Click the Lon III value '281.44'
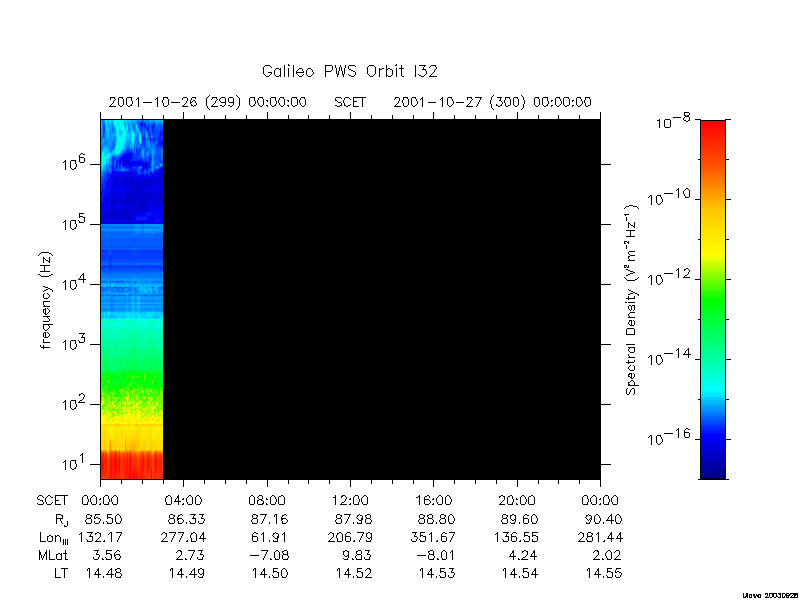This screenshot has height=600, width=800. point(600,537)
